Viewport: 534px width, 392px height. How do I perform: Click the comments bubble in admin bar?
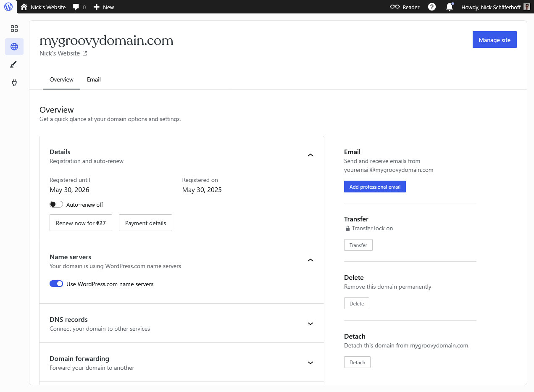pyautogui.click(x=76, y=7)
